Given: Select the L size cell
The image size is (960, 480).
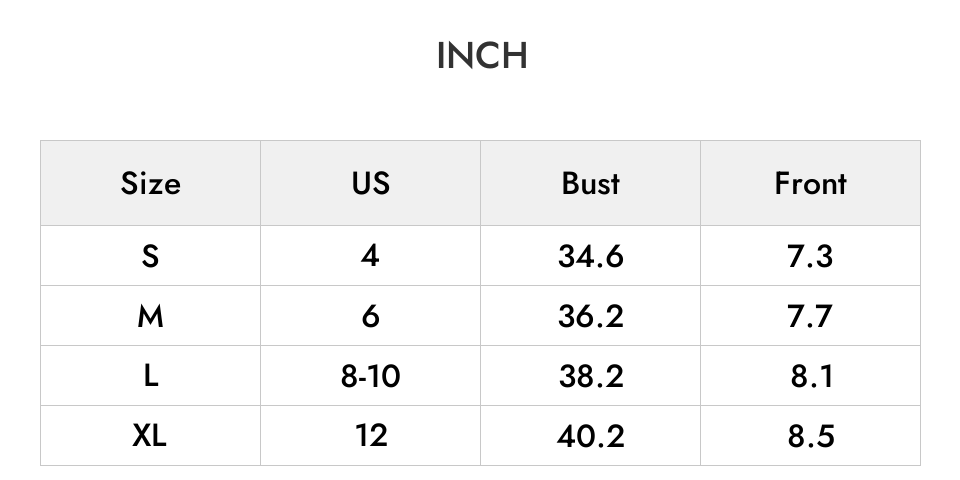Looking at the screenshot, I should click(151, 375).
